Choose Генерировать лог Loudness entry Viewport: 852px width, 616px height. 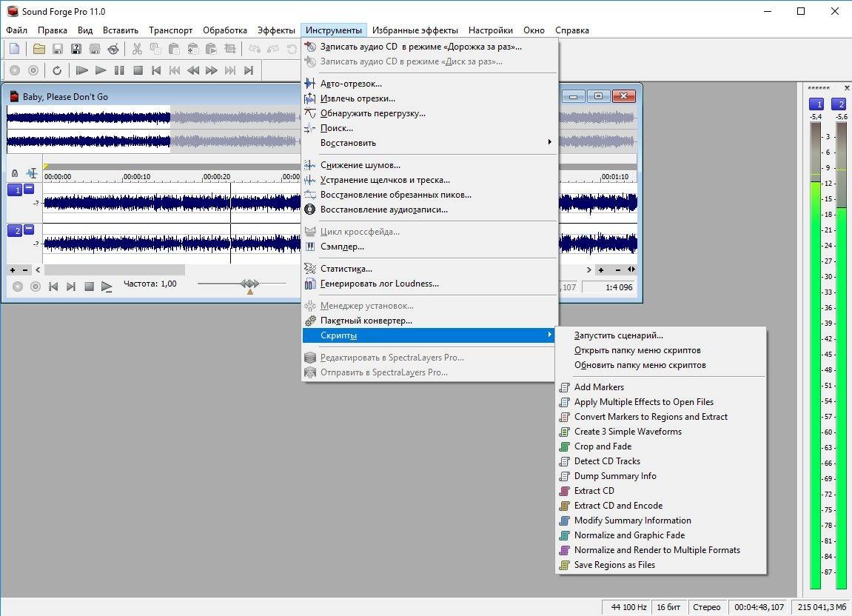[430, 284]
